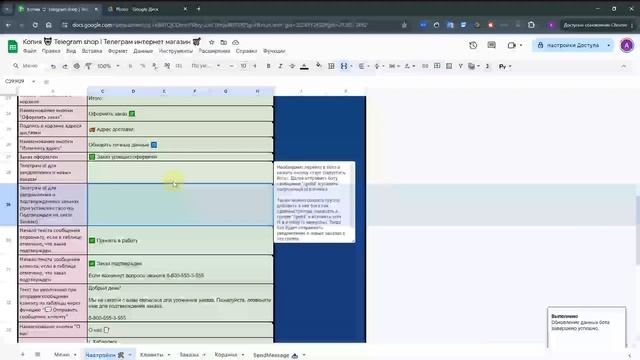Reload the browser page
640x360 pixels.
tap(35, 25)
